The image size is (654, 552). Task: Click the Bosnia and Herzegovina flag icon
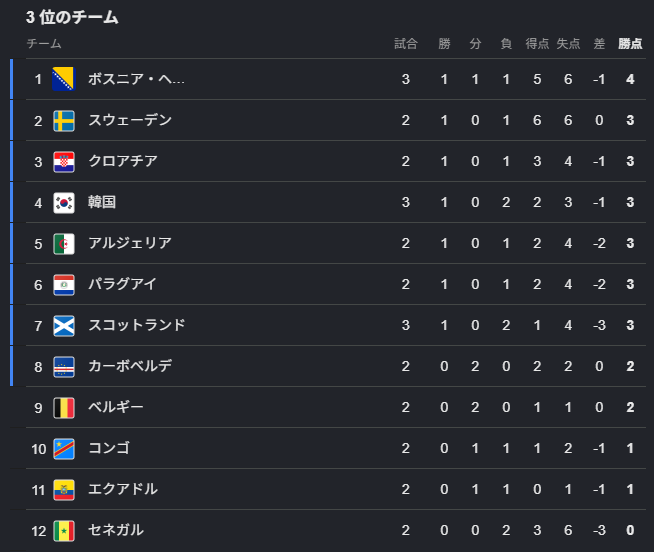(x=63, y=79)
